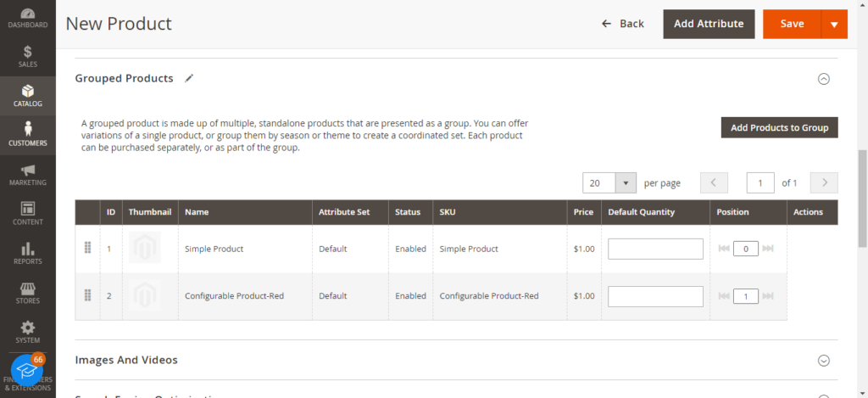Click Default Quantity field for Simple Product
The image size is (868, 398).
pos(655,249)
